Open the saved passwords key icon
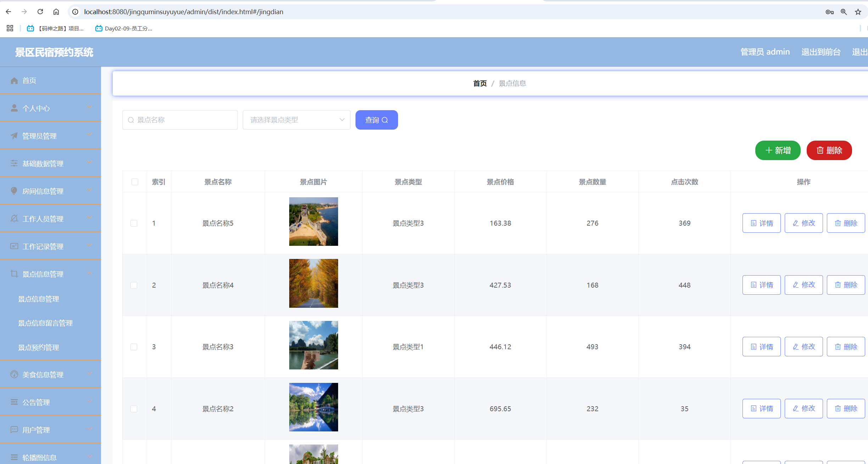868x464 pixels. [x=829, y=12]
